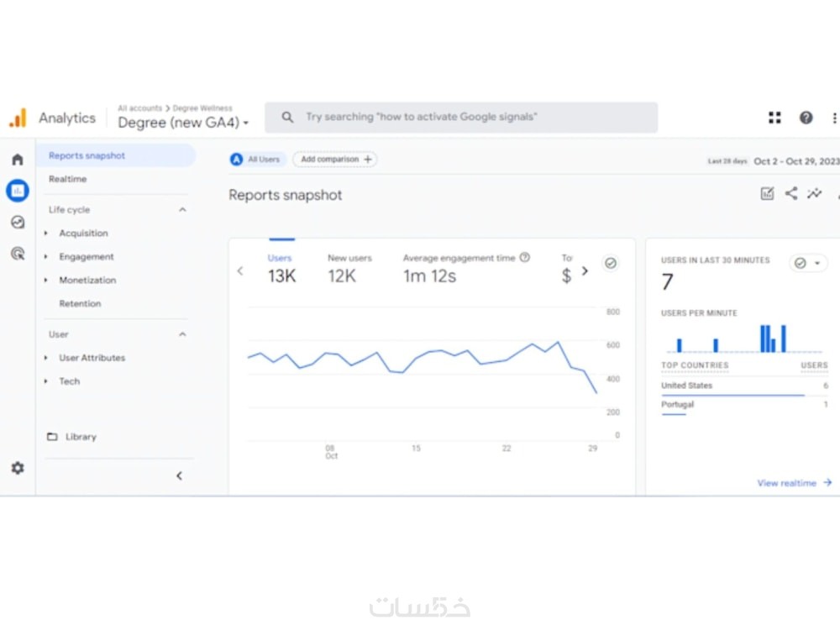Image resolution: width=840 pixels, height=630 pixels.
Task: Show previous metrics with left arrow
Action: pyautogui.click(x=240, y=271)
